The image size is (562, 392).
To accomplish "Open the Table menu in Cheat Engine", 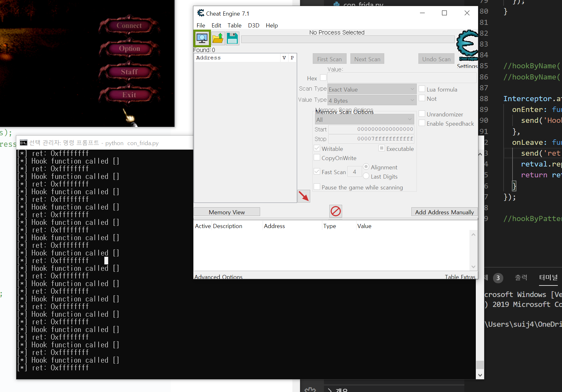I will pos(234,25).
